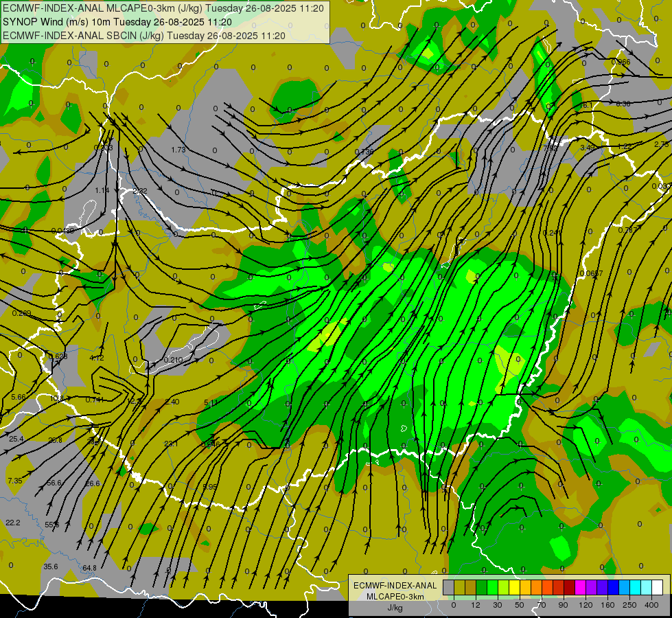Click the MLCAPE0-3km header line
This screenshot has height=618, width=672.
[x=163, y=8]
